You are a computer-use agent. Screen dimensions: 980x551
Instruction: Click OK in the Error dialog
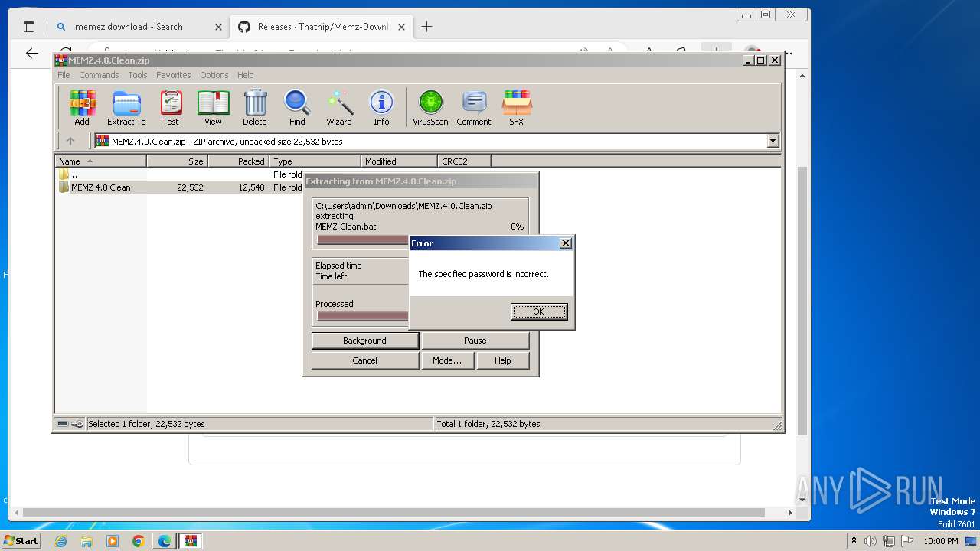pos(539,311)
